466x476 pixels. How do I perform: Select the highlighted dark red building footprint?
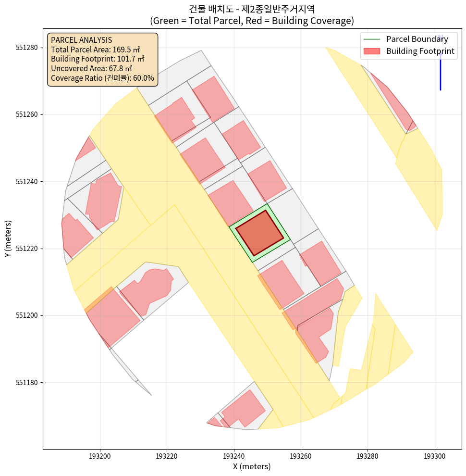[260, 233]
